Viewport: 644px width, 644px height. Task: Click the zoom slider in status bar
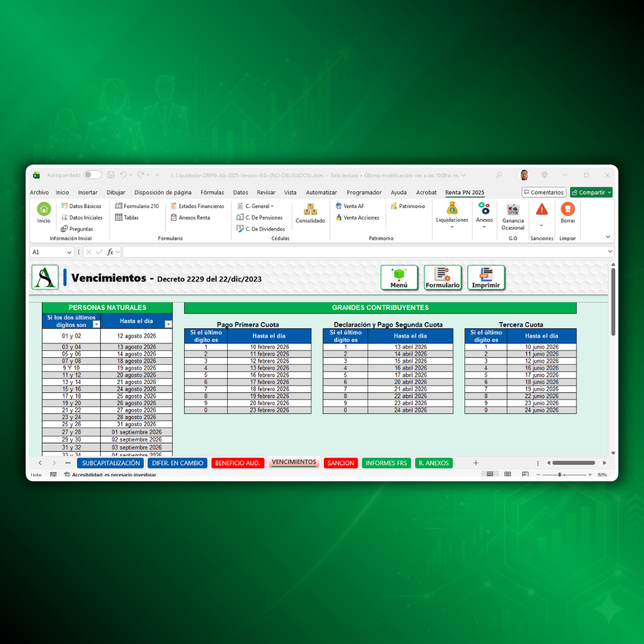[x=560, y=475]
